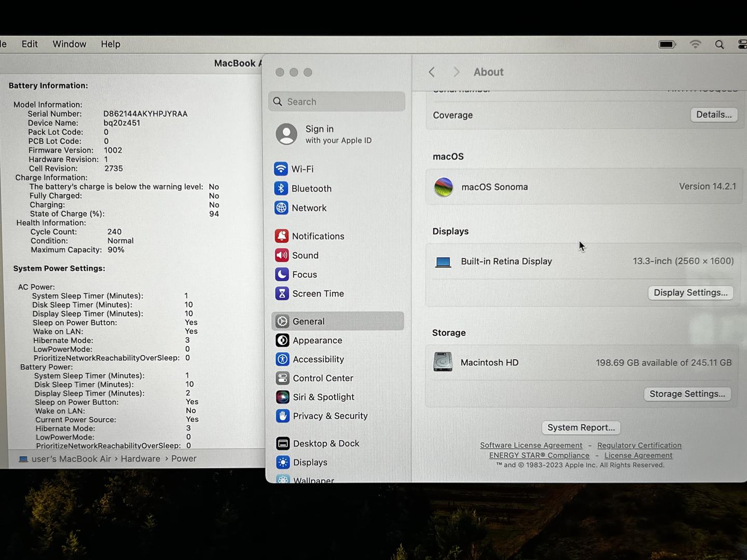The height and width of the screenshot is (560, 747).
Task: Click State of Charge value 94
Action: pyautogui.click(x=214, y=214)
